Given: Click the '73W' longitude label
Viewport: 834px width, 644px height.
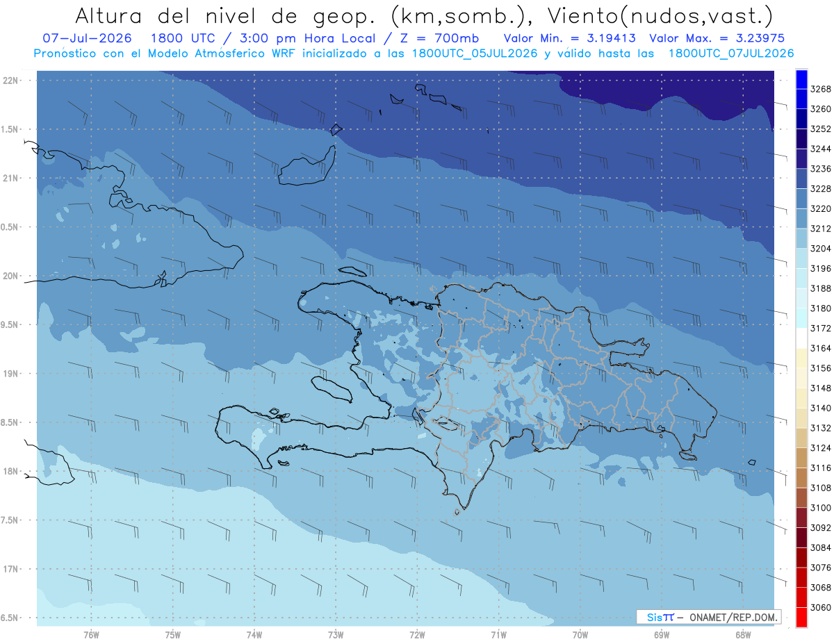Looking at the screenshot, I should pos(336,635).
